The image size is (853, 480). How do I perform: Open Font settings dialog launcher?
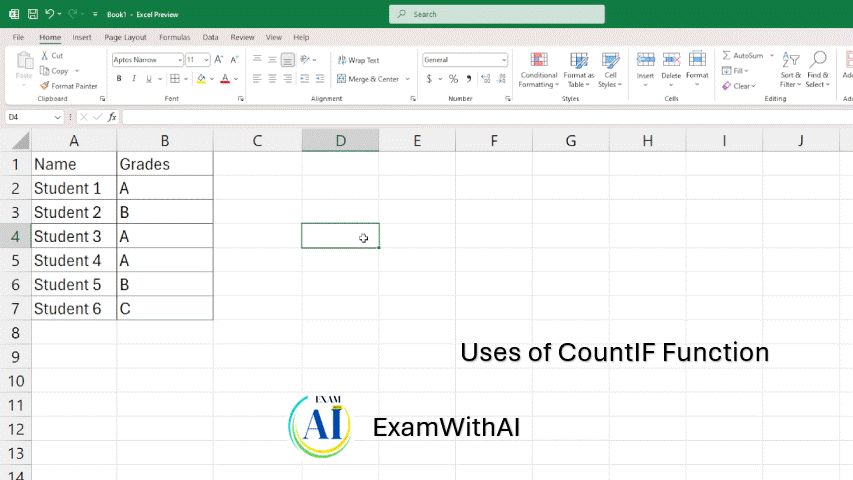click(x=240, y=99)
